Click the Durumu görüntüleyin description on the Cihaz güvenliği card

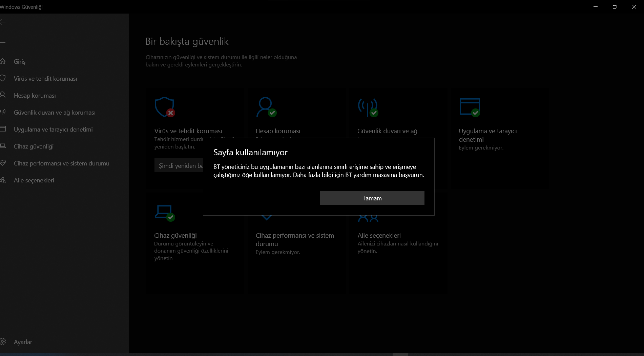(191, 251)
